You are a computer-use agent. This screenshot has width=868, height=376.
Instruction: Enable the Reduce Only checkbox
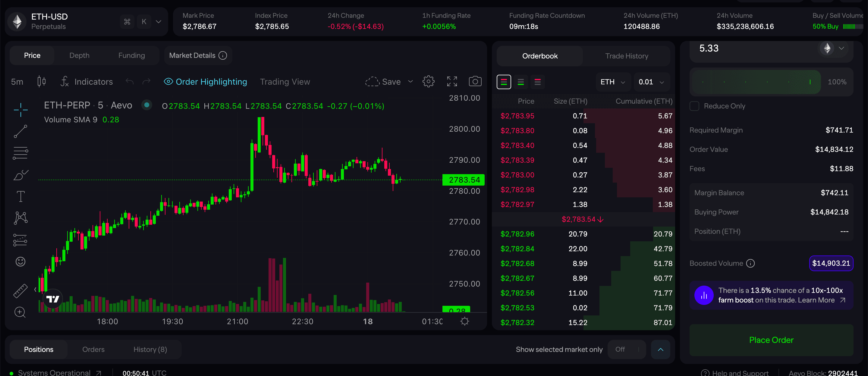tap(694, 106)
